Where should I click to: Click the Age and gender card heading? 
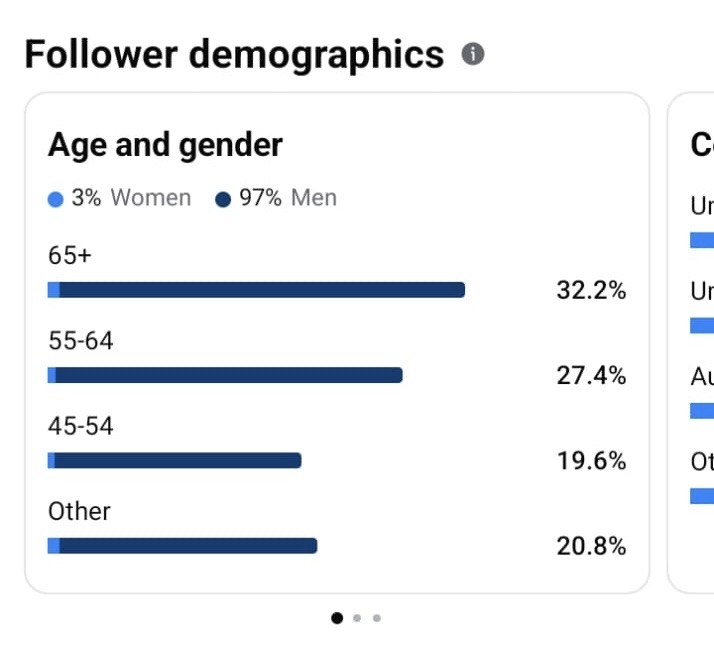[x=165, y=145]
